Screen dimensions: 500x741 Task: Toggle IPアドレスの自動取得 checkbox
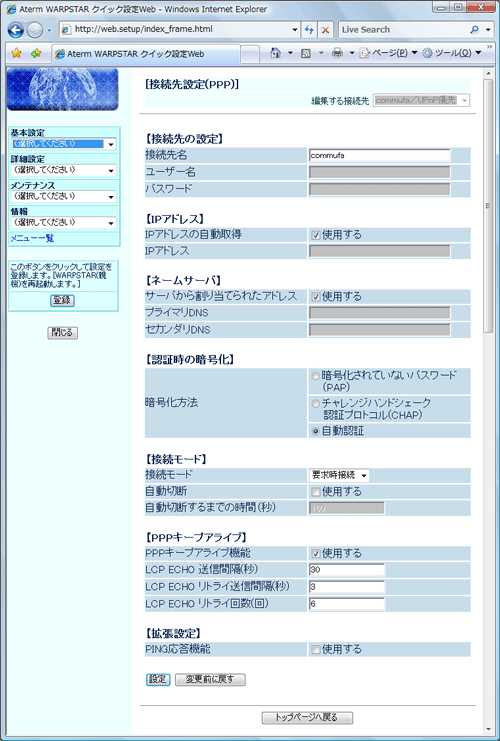coord(316,235)
